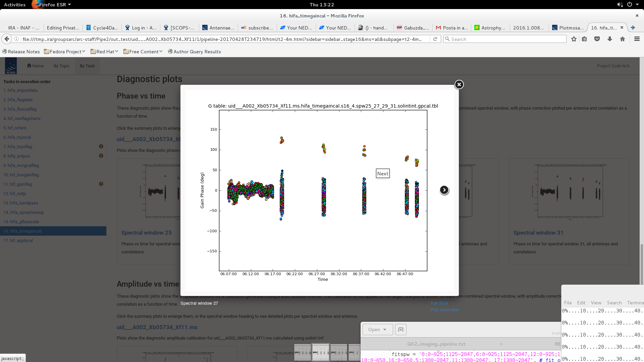Click new document icon in text editor
This screenshot has width=644, height=362.
401,329
